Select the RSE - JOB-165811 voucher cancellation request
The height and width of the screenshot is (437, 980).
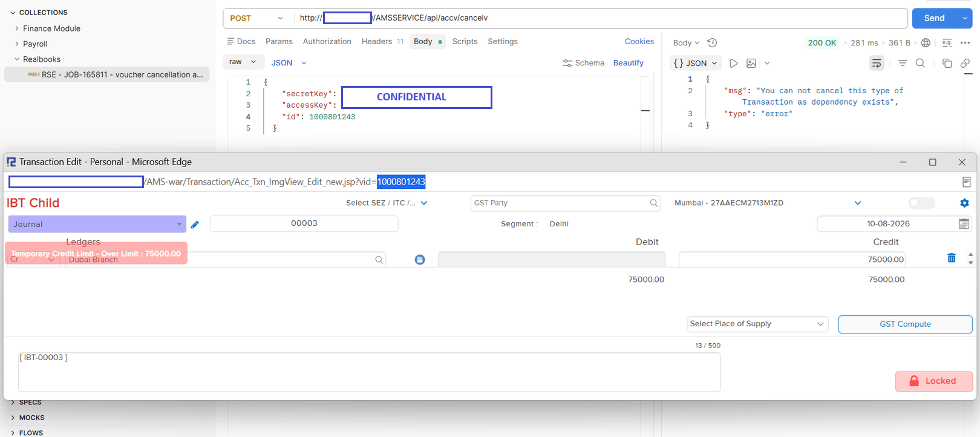[x=107, y=74]
